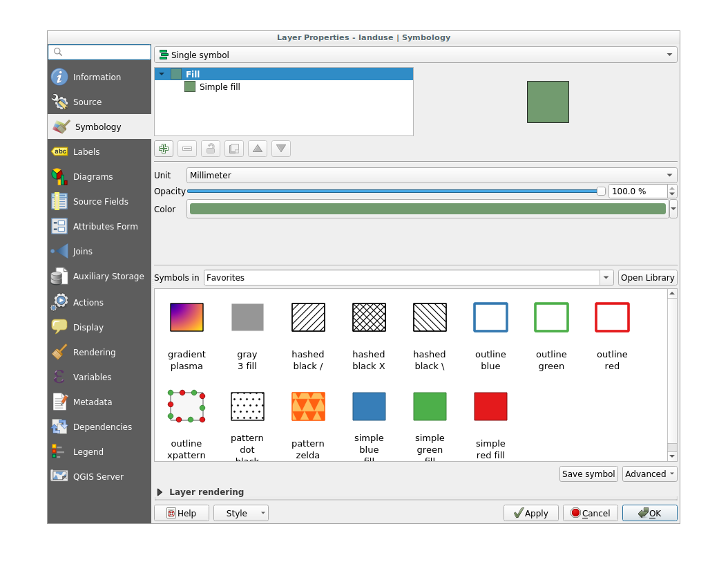Click the remove symbol layer minus icon

[187, 149]
